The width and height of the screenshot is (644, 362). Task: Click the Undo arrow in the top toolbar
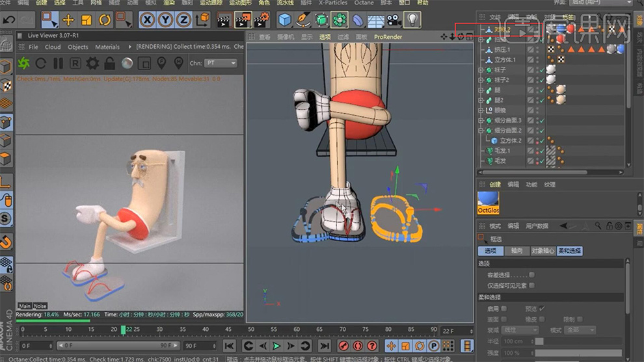(x=9, y=19)
